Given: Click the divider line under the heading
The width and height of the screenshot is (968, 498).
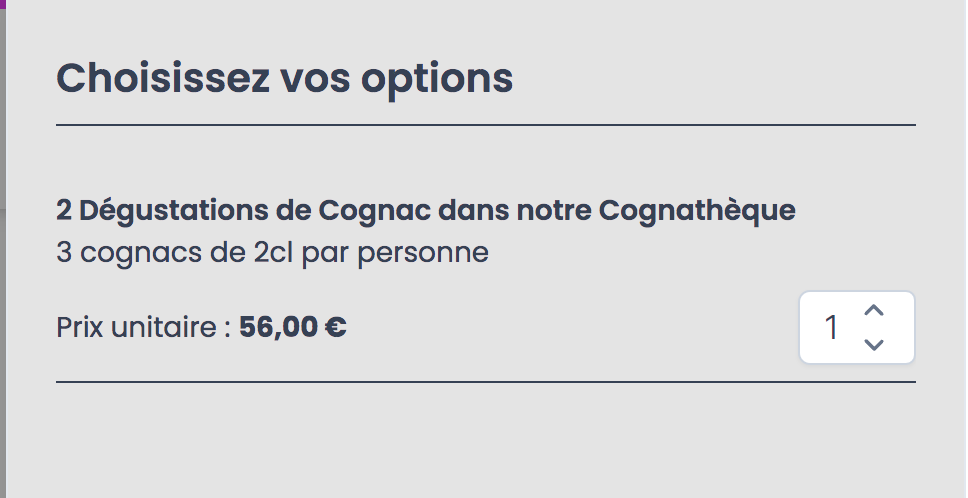Looking at the screenshot, I should 486,125.
